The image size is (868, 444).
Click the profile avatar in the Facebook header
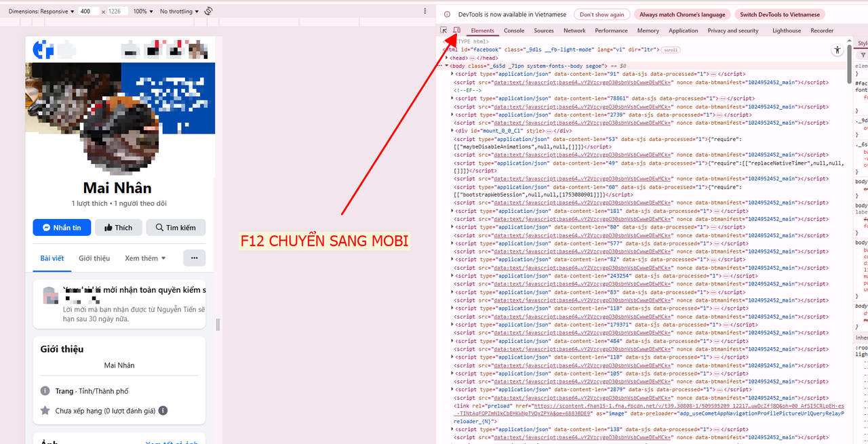pos(197,50)
